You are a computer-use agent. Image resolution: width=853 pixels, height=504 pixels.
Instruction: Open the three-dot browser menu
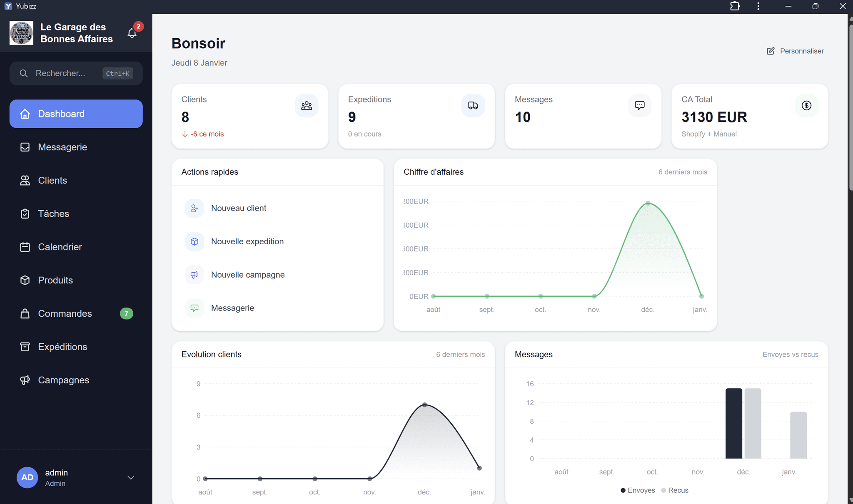[x=758, y=6]
